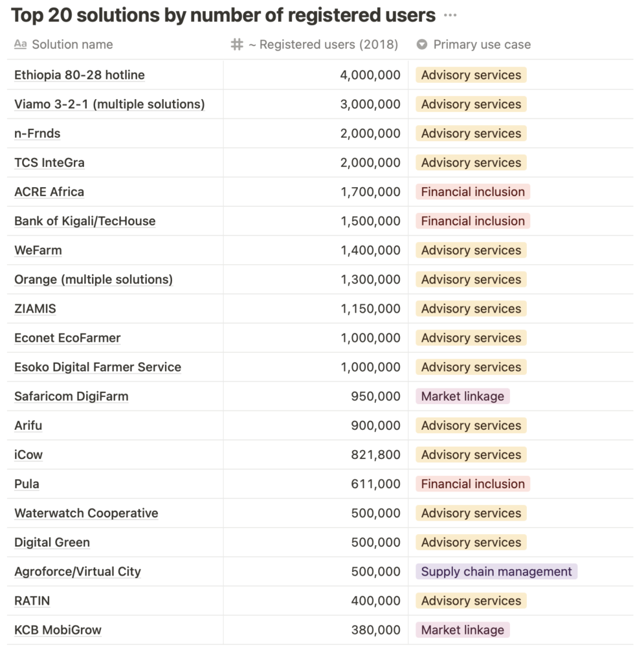Click the 500,000 value in the Digital Green row
Screen dimensions: 644x663
pyautogui.click(x=375, y=542)
